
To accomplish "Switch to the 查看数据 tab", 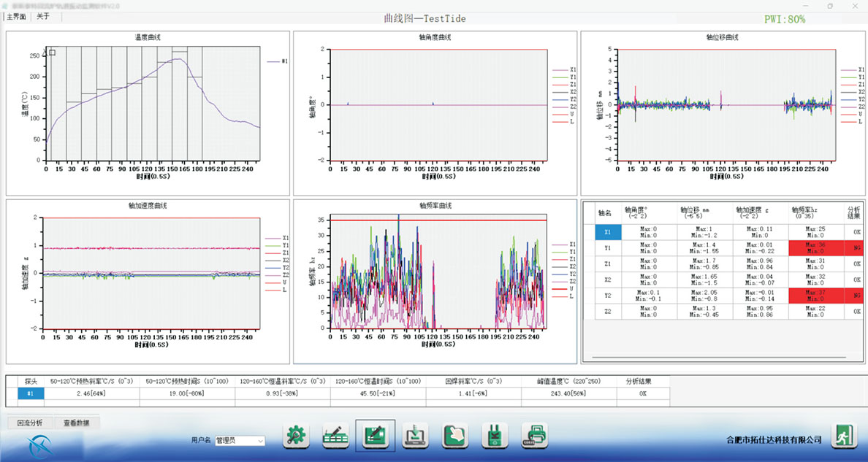I will tap(76, 423).
